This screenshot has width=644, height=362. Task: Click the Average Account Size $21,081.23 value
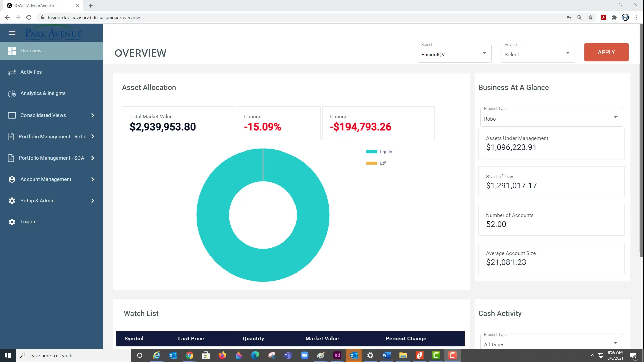pos(506,262)
